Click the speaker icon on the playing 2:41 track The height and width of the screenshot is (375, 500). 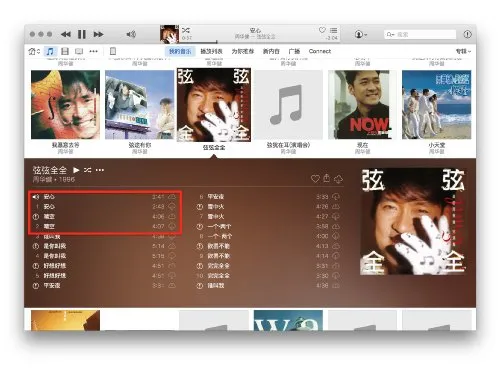[x=36, y=197]
